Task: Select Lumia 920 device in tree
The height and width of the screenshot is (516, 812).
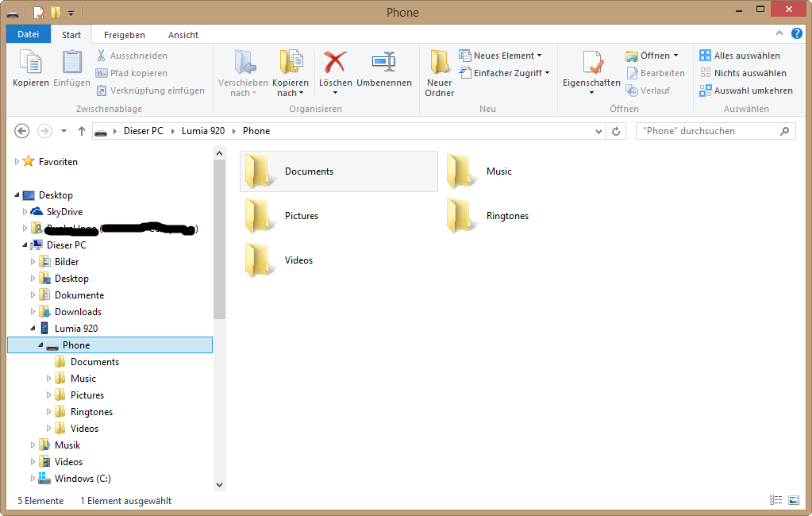Action: click(x=76, y=329)
